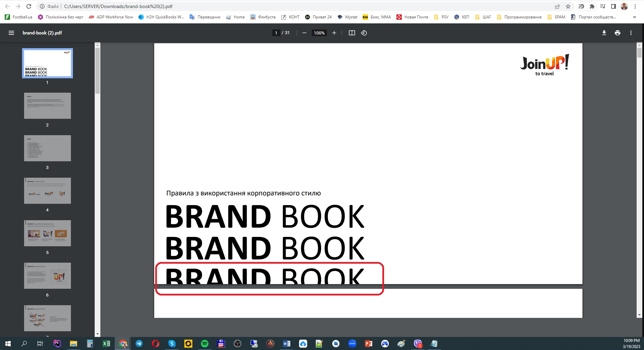Select page 4 thumbnail in sidebar
644x350 pixels.
tap(47, 191)
